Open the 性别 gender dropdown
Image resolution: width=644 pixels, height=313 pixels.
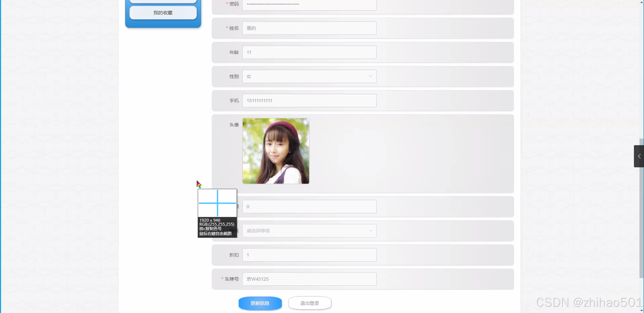pyautogui.click(x=309, y=76)
